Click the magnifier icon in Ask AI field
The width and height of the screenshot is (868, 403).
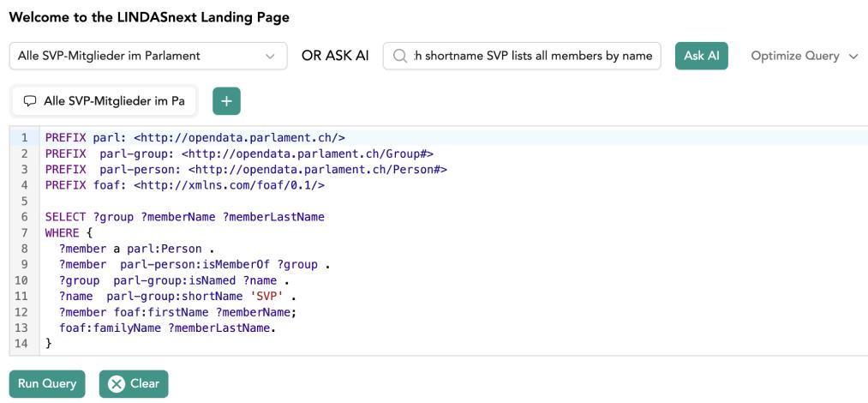[x=399, y=57]
